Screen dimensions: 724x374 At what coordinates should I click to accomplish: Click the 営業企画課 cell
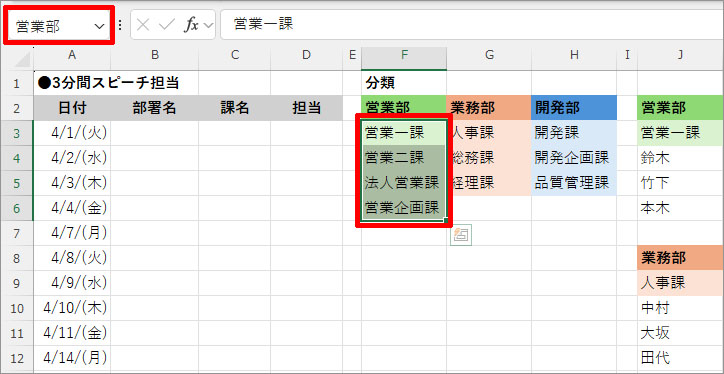pos(404,208)
